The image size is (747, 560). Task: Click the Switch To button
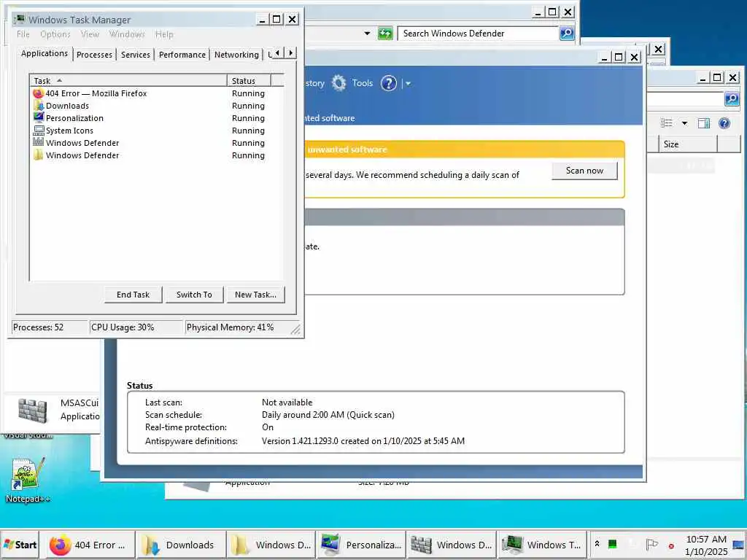pyautogui.click(x=194, y=295)
